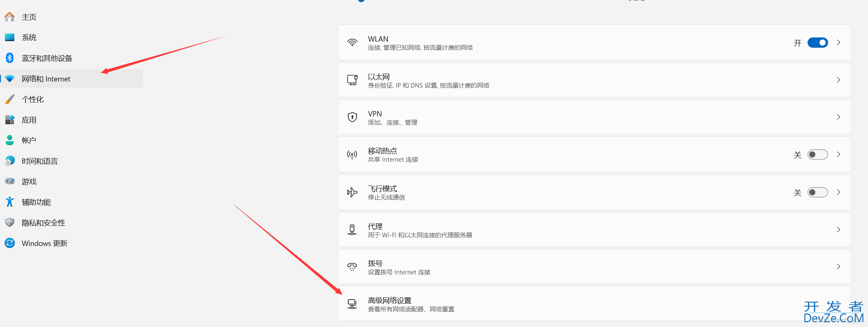Expand proxy (代理) row chevron
This screenshot has height=327, width=868.
click(x=838, y=230)
